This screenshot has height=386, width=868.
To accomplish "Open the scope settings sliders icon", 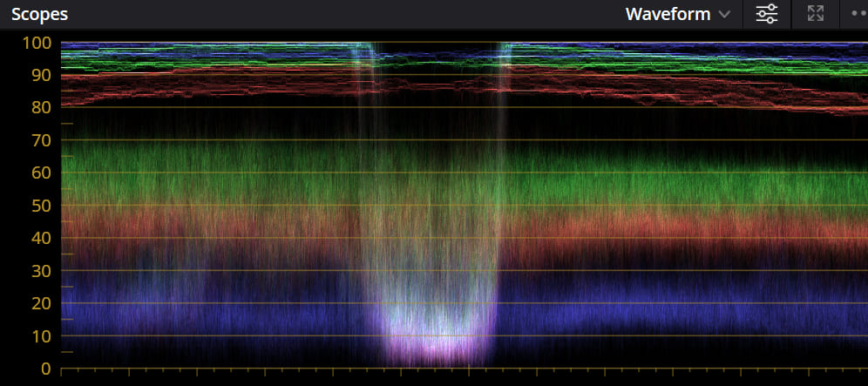I will point(767,15).
